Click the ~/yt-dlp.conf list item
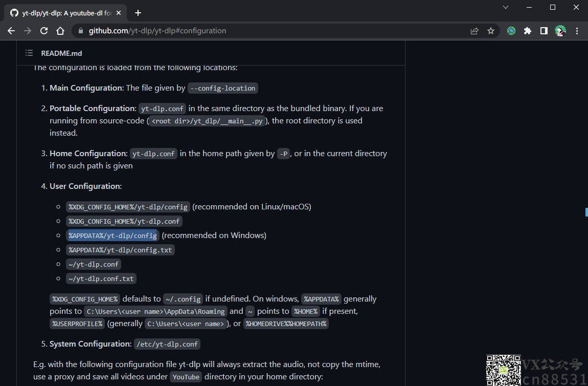Screen dimensions: 588x386 94,264
